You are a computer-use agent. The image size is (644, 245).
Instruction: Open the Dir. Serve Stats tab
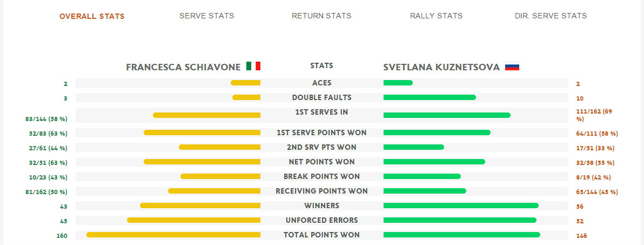point(551,16)
